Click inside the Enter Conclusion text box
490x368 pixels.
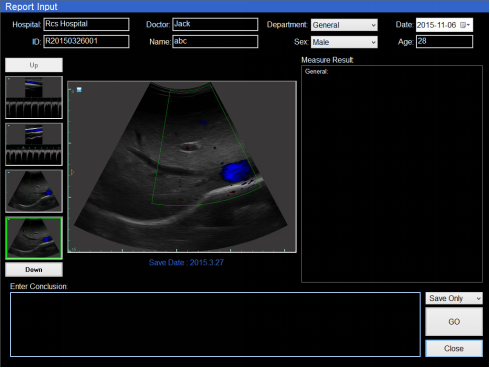(x=215, y=325)
